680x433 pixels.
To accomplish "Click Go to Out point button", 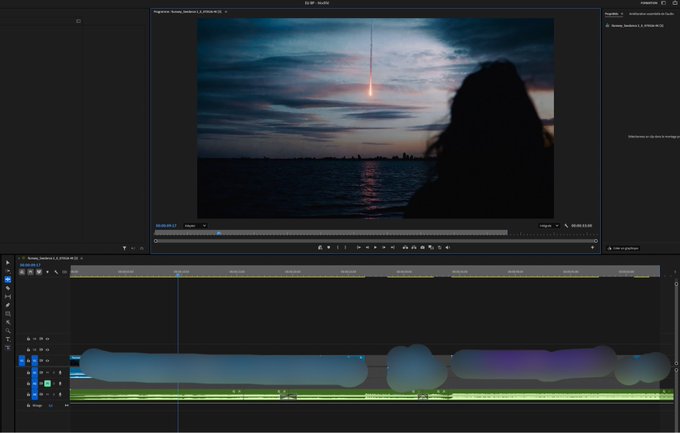I will (392, 247).
